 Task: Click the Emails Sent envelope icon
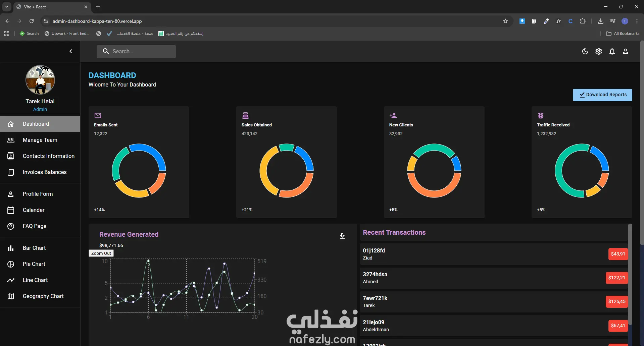pos(98,116)
